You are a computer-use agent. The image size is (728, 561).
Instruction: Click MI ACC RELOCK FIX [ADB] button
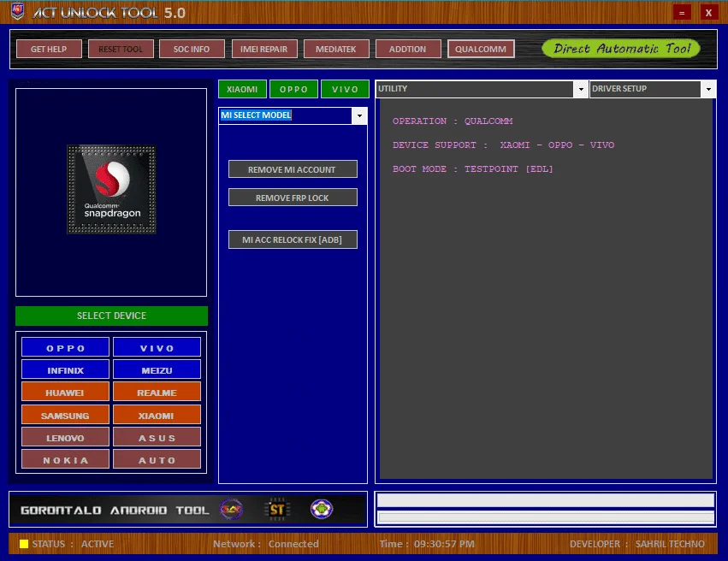293,239
